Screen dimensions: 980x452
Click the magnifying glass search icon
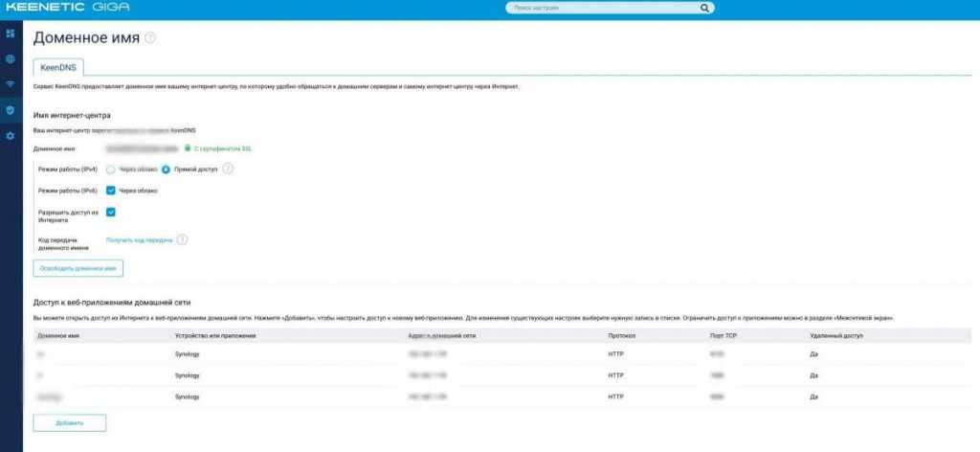704,8
